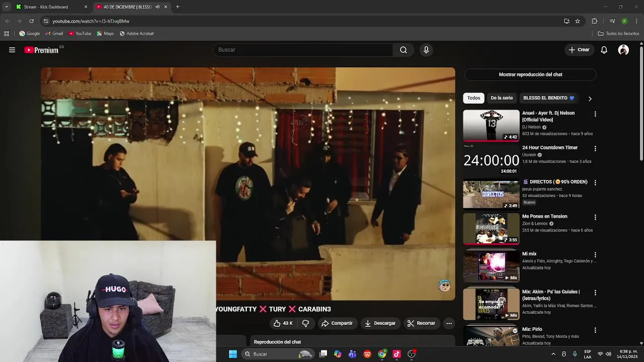Open Copilot from the taskbar

coord(338,354)
